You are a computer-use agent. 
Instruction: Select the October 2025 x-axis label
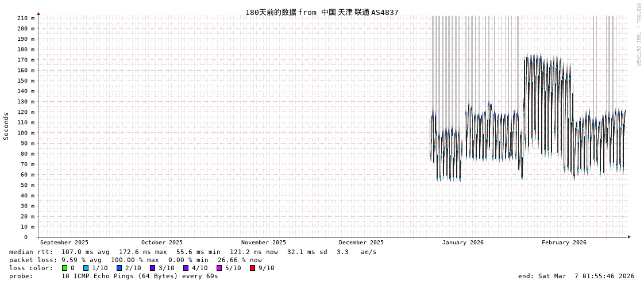[x=162, y=243]
